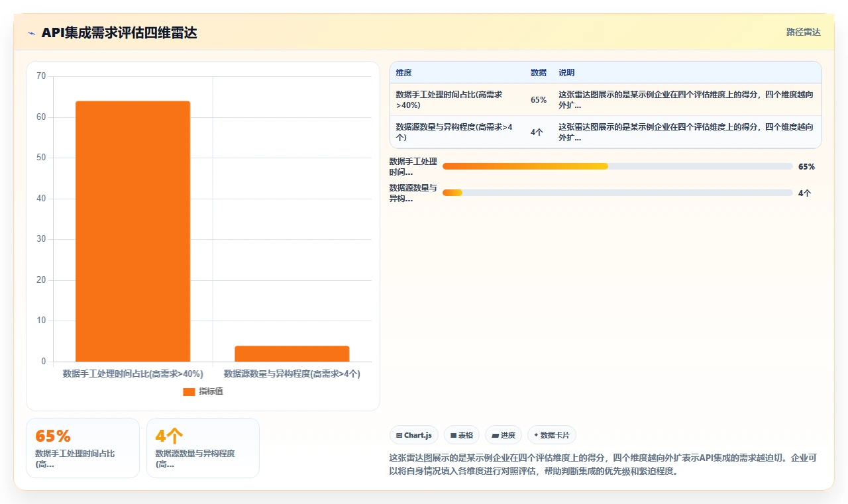Select the 进度 chip

(503, 435)
